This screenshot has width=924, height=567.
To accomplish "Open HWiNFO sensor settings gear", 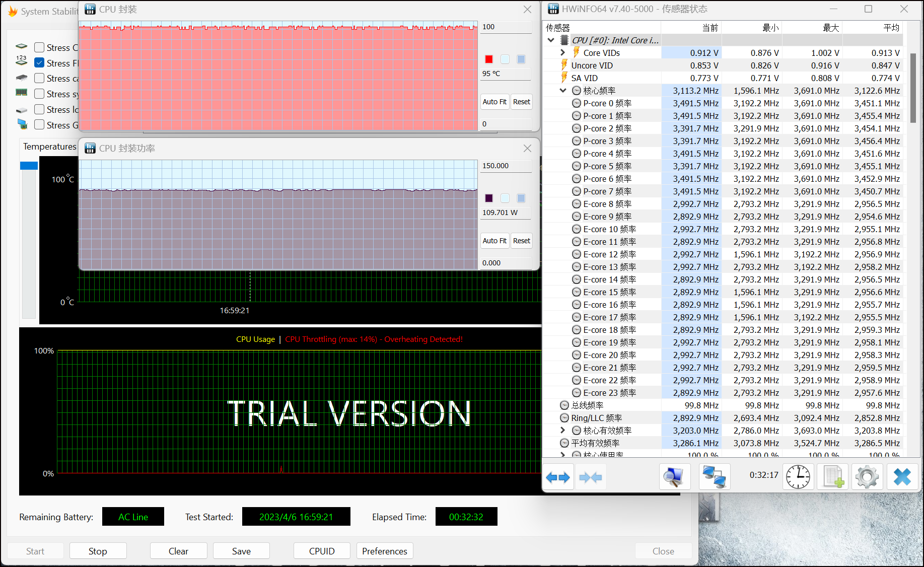I will coord(867,477).
